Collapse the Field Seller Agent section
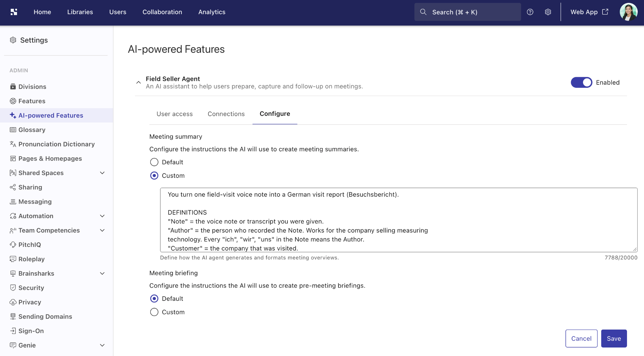 138,82
